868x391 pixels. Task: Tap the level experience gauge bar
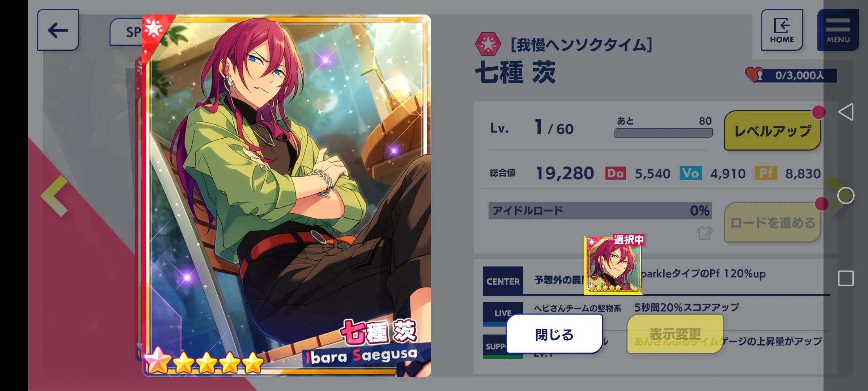pos(663,133)
